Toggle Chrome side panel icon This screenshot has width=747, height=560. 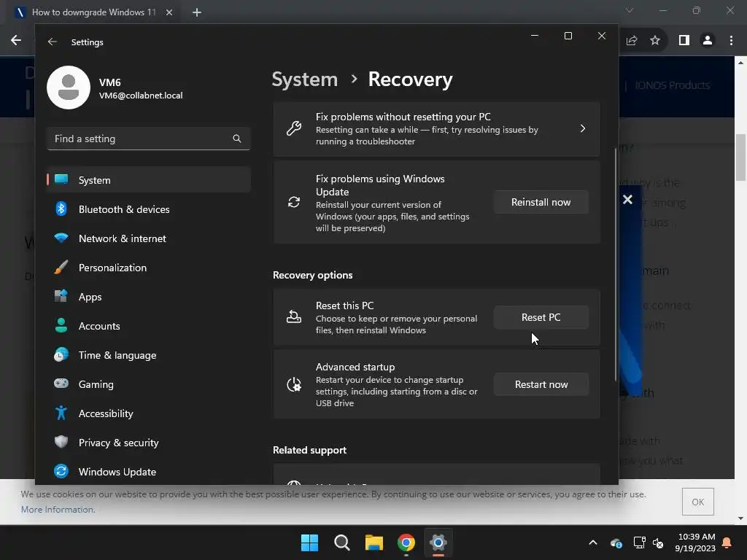coord(684,41)
